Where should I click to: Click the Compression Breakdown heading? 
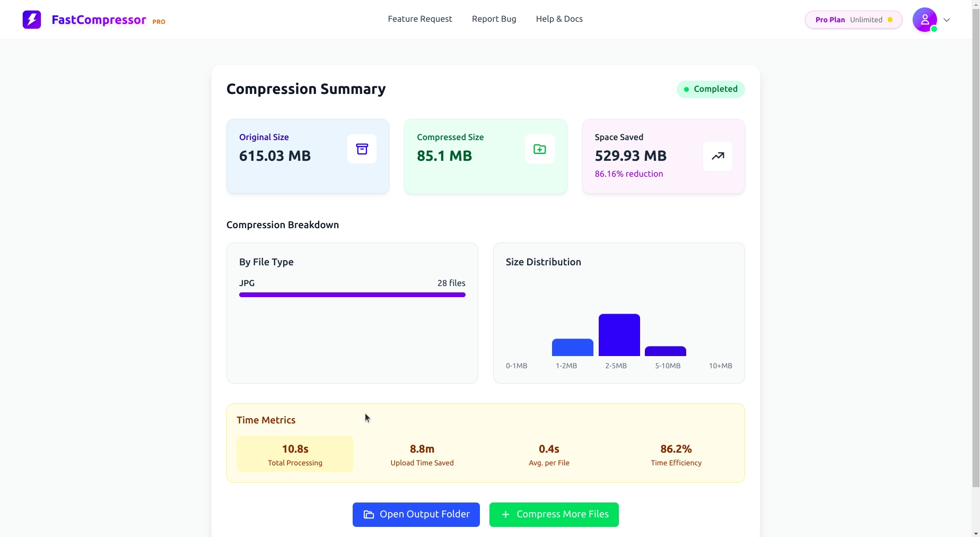pos(283,225)
